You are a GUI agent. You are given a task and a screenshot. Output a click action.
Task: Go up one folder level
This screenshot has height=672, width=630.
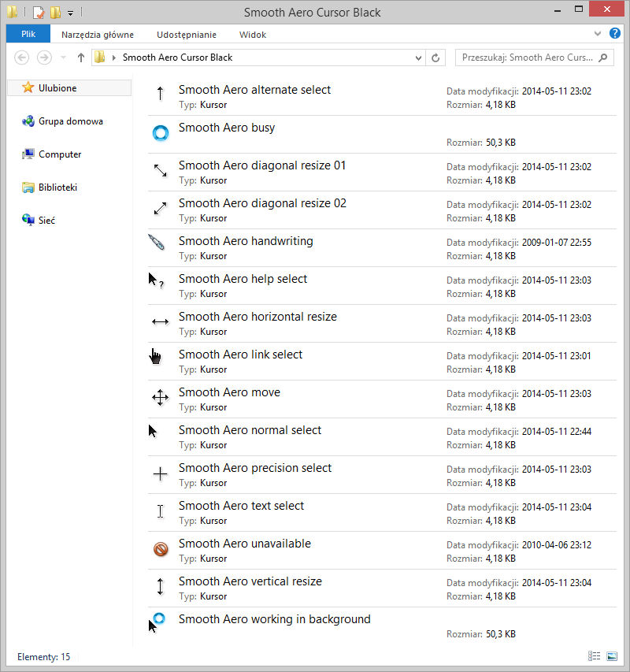point(81,58)
